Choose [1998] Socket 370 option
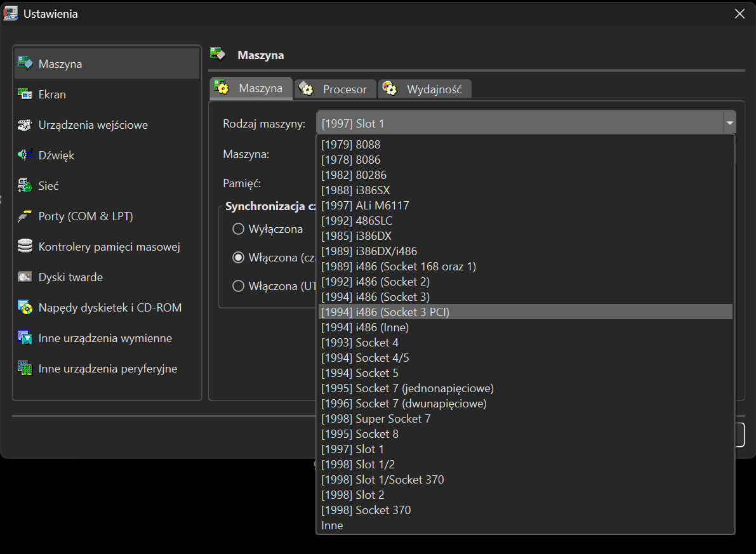 click(526, 510)
